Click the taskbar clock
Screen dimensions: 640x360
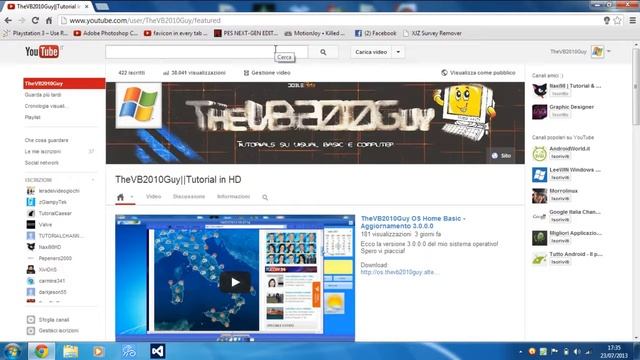click(614, 351)
